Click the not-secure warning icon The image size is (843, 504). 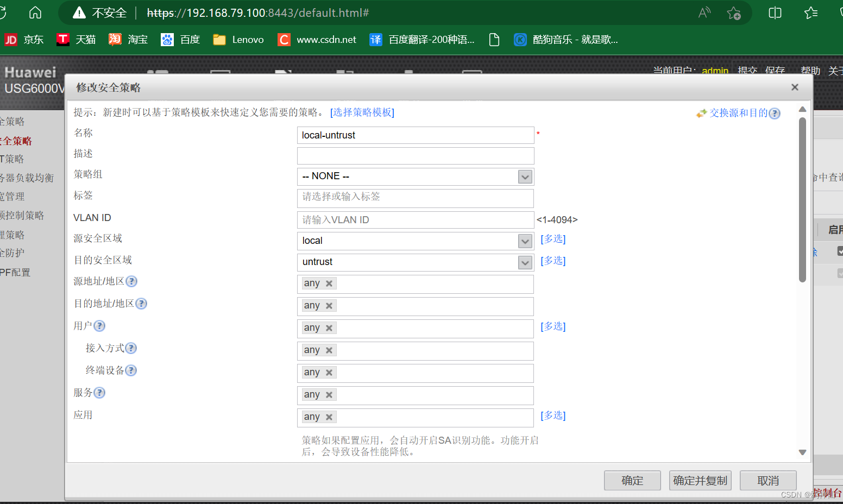(x=79, y=12)
